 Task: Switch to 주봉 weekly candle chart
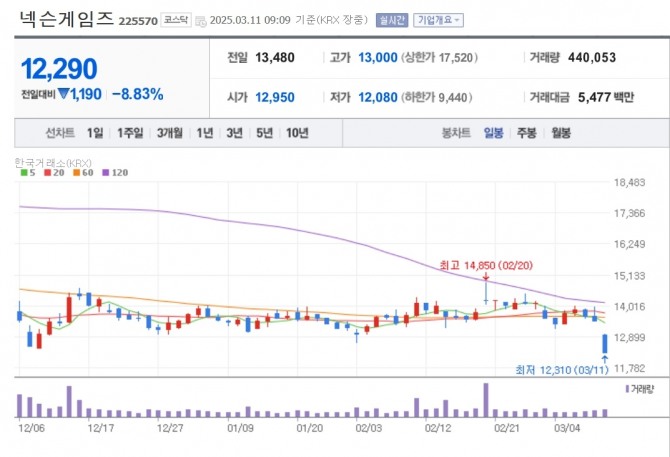tap(526, 133)
